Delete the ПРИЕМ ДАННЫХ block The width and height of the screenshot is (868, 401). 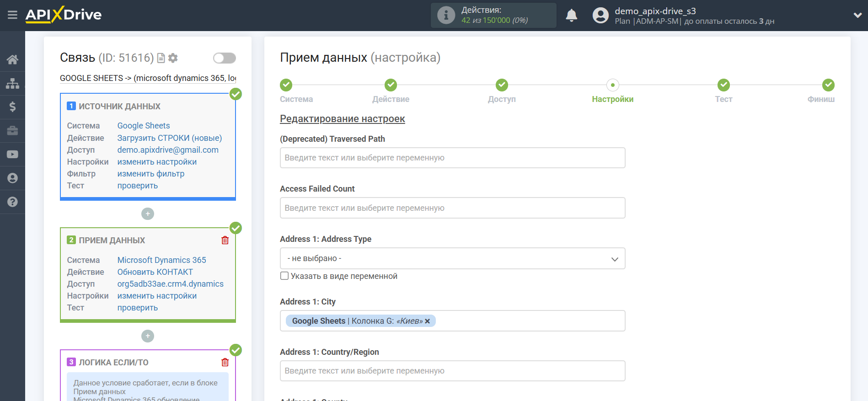225,241
